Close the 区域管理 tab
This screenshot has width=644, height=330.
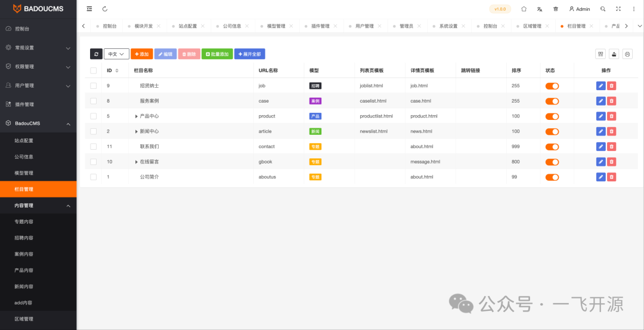tap(547, 26)
